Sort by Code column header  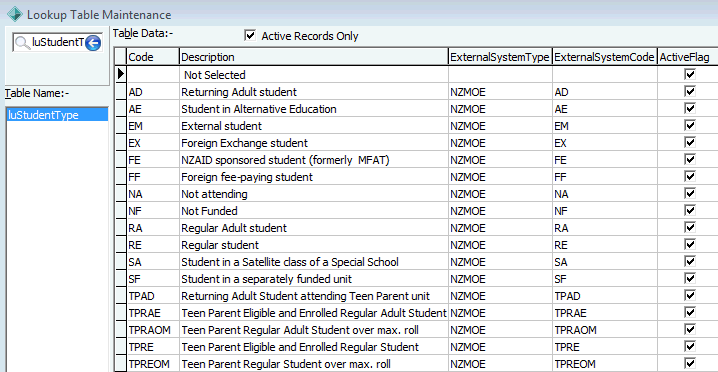tap(152, 57)
